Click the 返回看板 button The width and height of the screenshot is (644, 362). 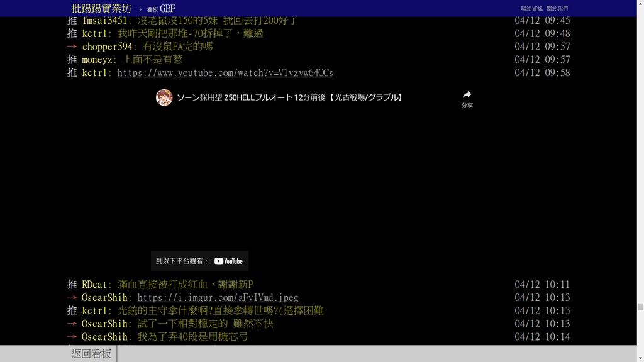[91, 354]
